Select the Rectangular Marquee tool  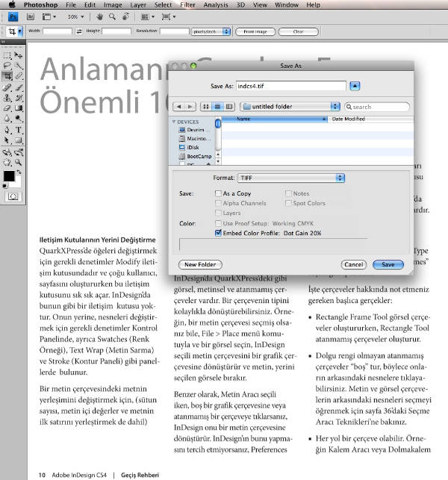click(7, 55)
